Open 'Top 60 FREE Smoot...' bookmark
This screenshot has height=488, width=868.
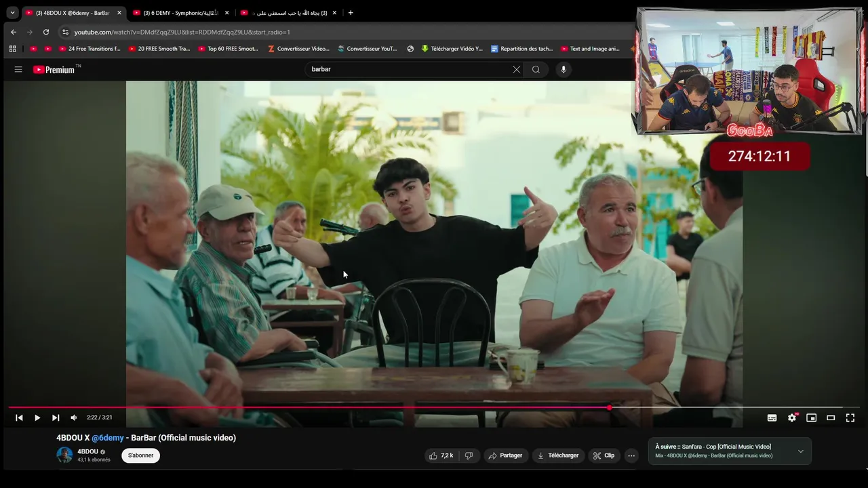pos(229,49)
